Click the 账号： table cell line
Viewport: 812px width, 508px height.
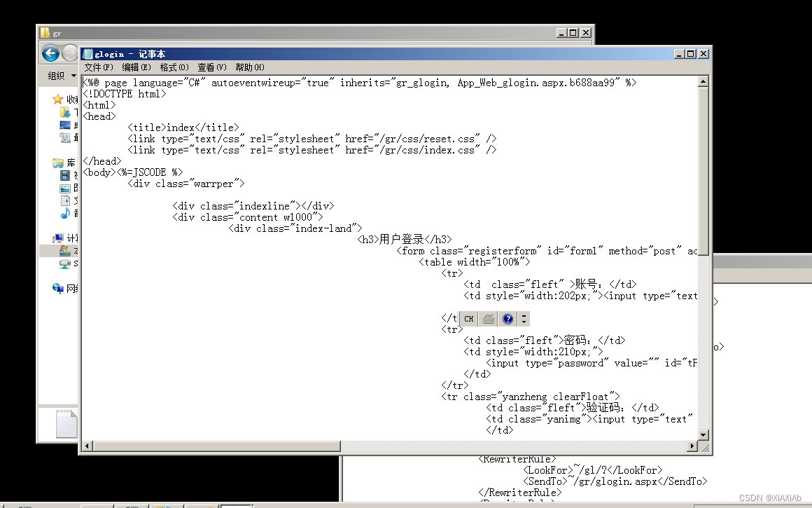coord(550,284)
